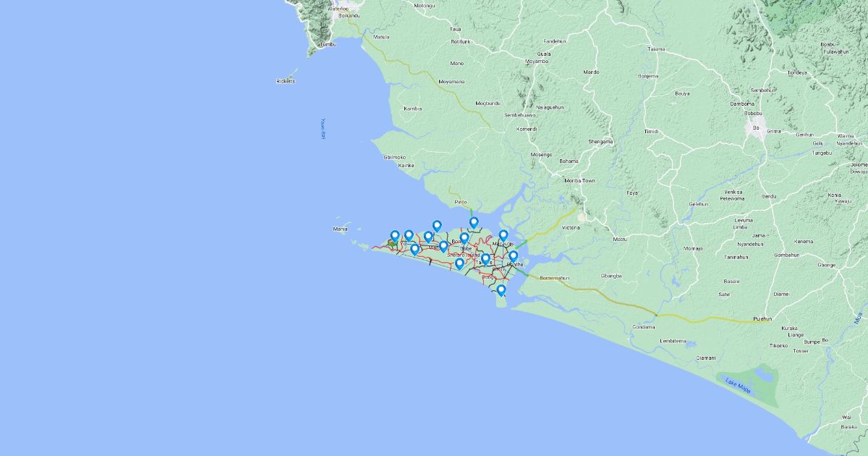Click the westernmost blue pin on Sherbro Island

click(395, 236)
